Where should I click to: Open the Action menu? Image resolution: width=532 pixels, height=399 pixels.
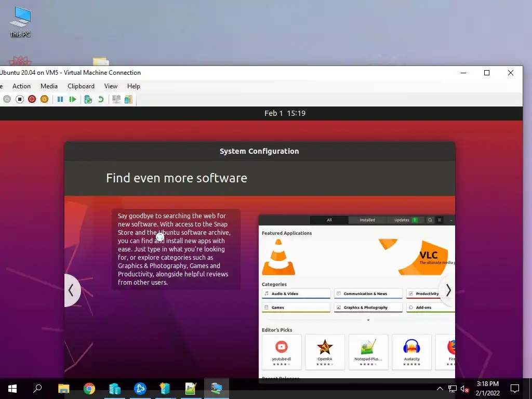tap(21, 86)
